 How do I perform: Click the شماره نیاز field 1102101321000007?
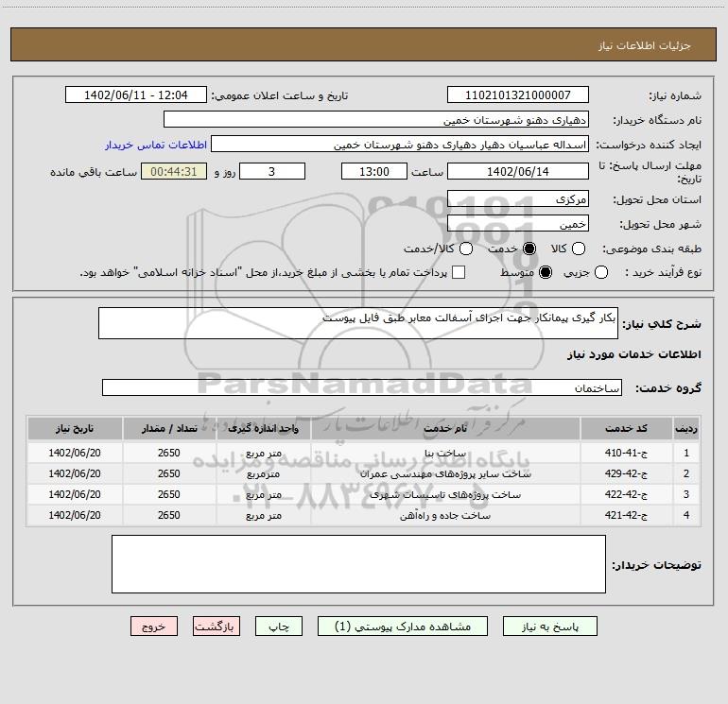[518, 94]
